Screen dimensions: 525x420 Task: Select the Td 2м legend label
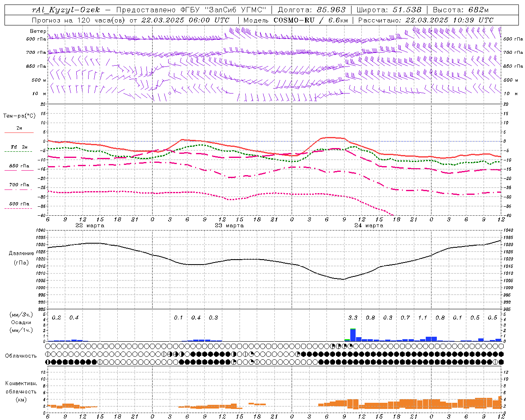(19, 147)
